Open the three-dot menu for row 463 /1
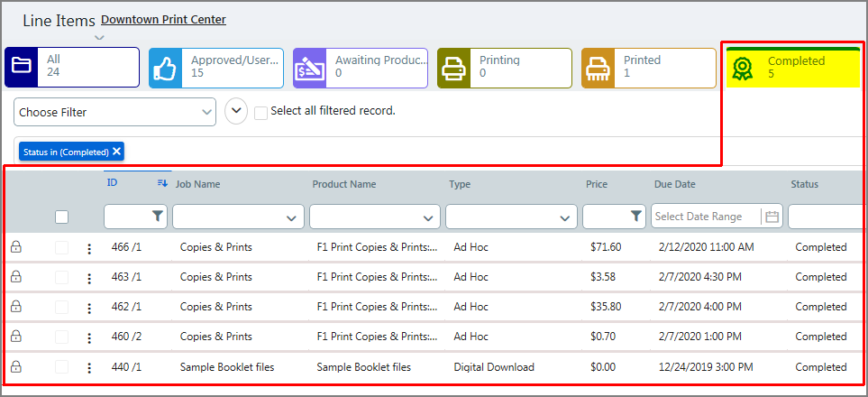868x397 pixels. pyautogui.click(x=88, y=278)
